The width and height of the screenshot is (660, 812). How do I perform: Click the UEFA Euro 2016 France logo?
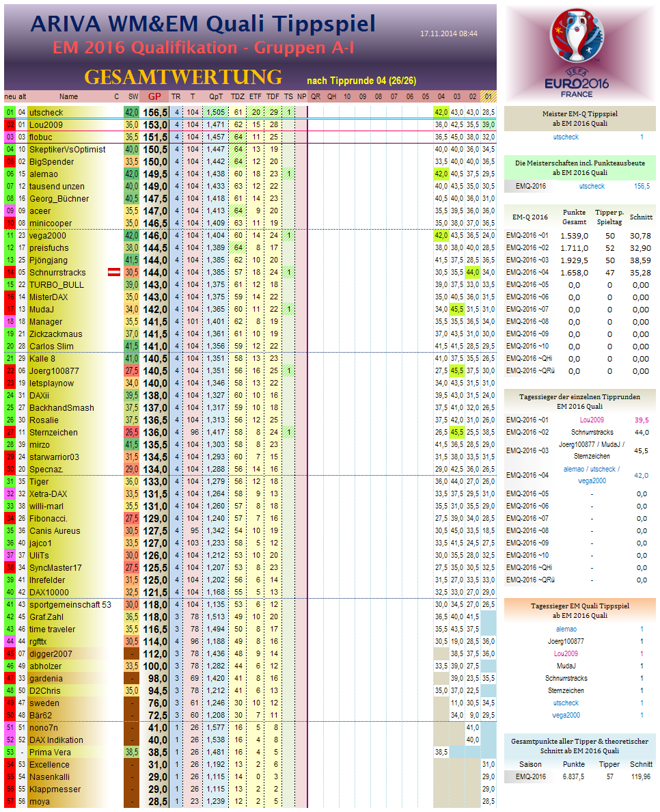(578, 53)
